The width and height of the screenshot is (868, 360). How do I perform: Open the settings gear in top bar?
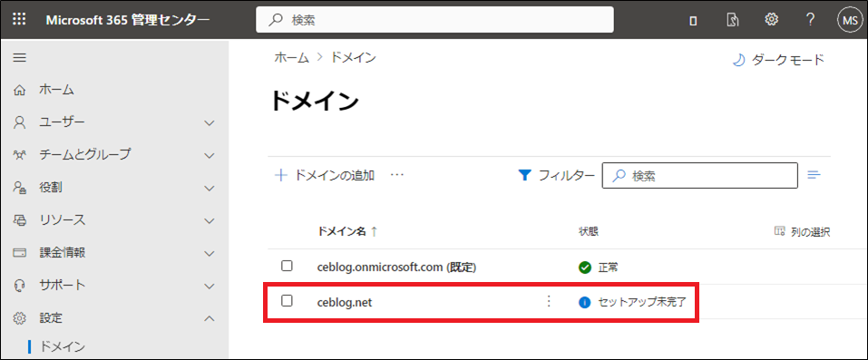click(x=771, y=19)
